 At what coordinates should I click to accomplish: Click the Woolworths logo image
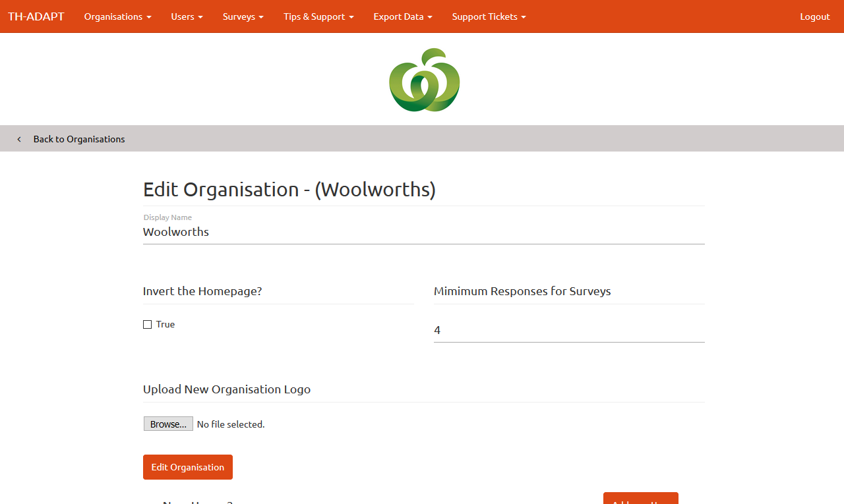tap(425, 80)
